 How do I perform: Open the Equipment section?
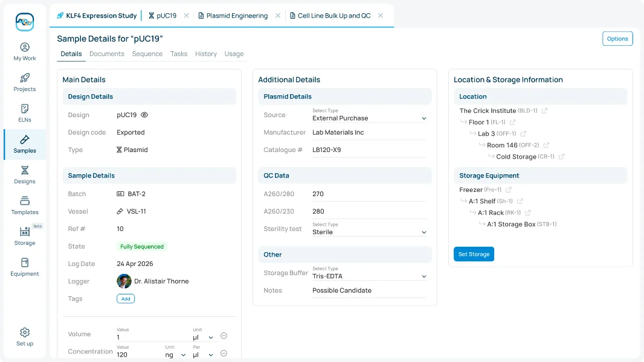[x=25, y=267]
